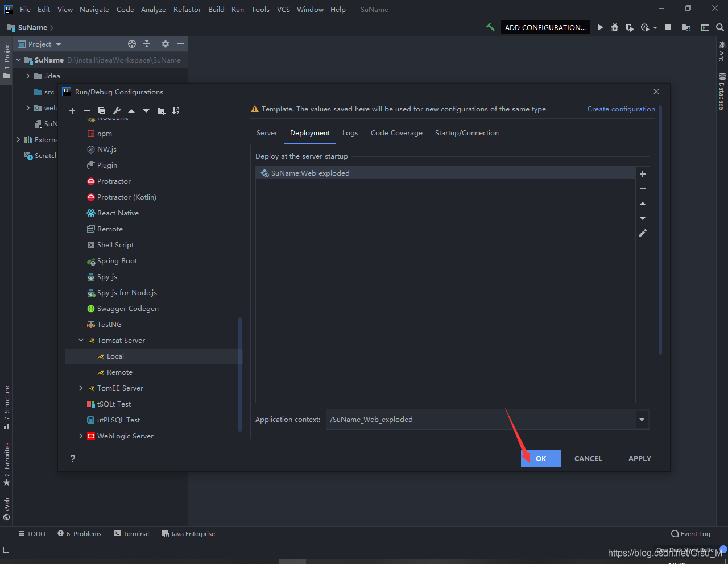Expand the WebLogic Server tree node
The width and height of the screenshot is (728, 564).
[x=81, y=436]
